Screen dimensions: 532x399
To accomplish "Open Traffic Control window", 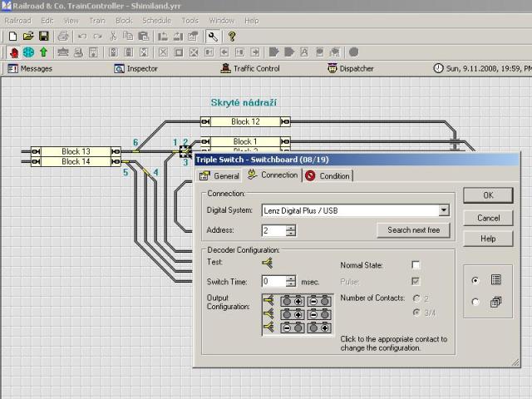I will [250, 68].
